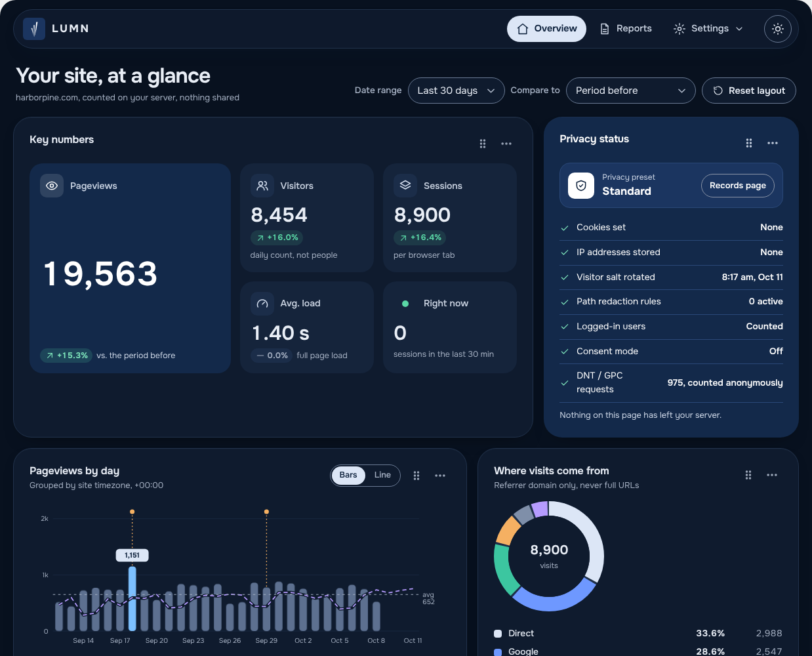Image resolution: width=812 pixels, height=656 pixels.
Task: Click the privacy preset shield icon
Action: coord(581,186)
